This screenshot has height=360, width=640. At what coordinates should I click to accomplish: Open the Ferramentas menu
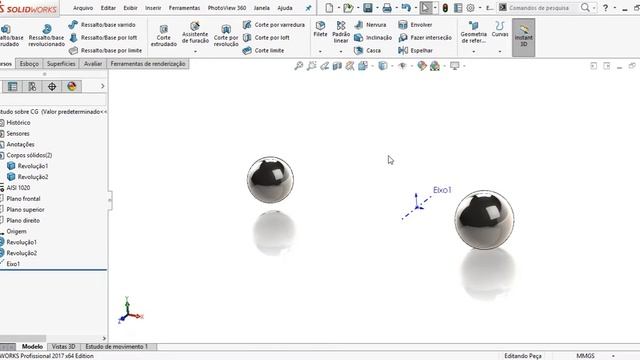click(184, 8)
